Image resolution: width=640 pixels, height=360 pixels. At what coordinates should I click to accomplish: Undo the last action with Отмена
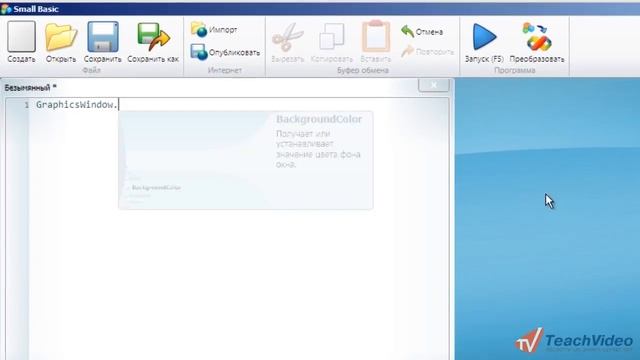(422, 31)
